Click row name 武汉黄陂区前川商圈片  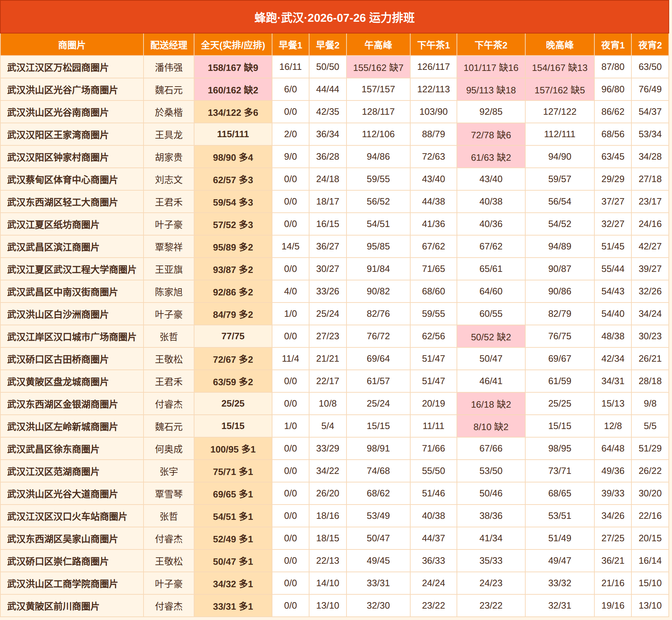pyautogui.click(x=53, y=606)
